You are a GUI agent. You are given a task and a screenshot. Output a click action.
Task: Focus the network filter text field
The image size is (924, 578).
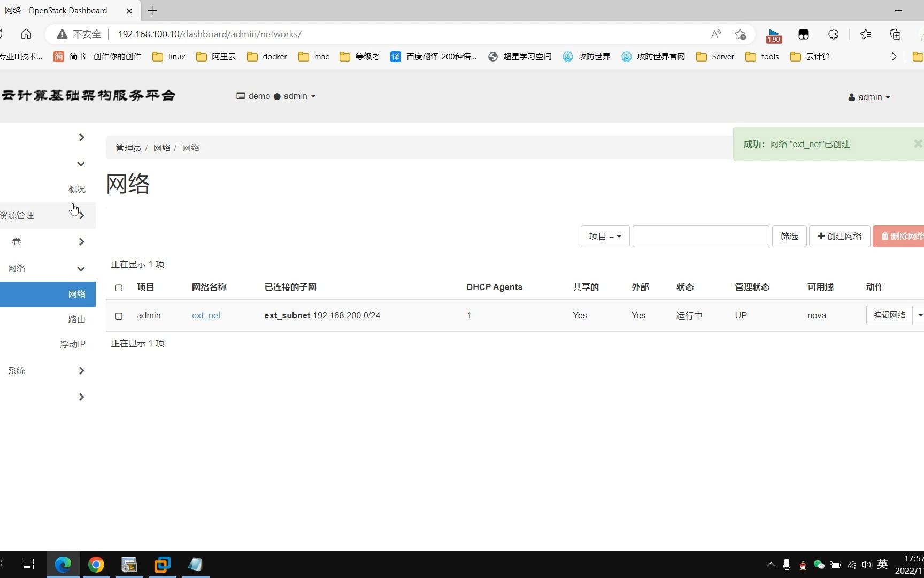(x=700, y=237)
